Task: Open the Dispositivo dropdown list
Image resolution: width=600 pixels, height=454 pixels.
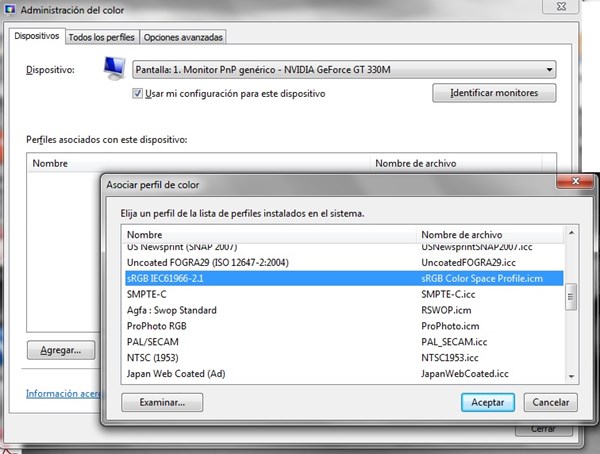Action: point(344,70)
